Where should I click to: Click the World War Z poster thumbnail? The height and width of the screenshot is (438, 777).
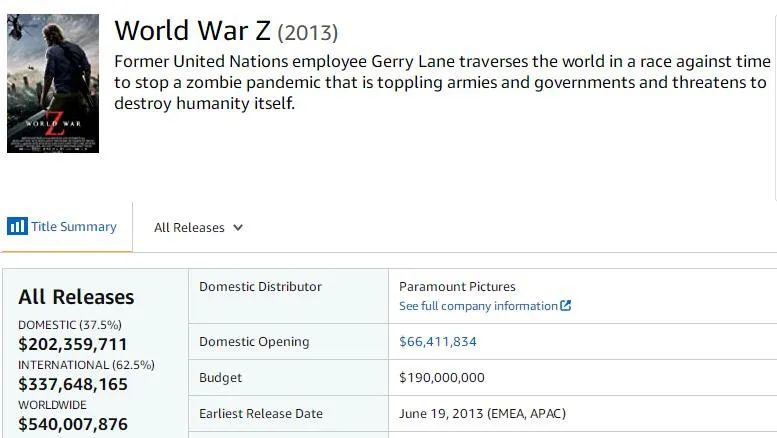[x=53, y=83]
